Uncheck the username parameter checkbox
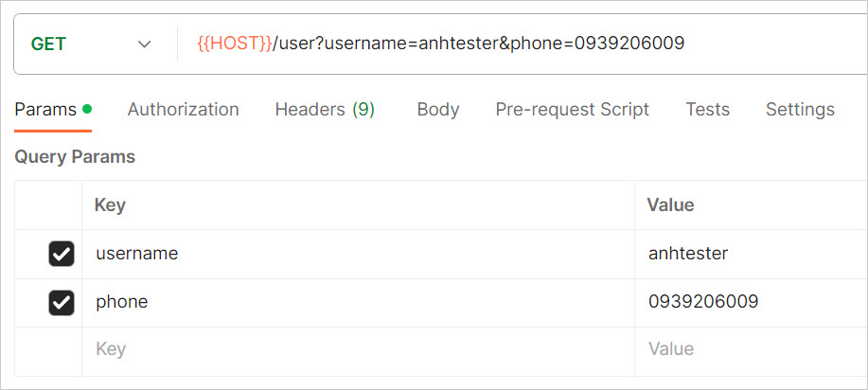The height and width of the screenshot is (390, 868). (x=61, y=254)
